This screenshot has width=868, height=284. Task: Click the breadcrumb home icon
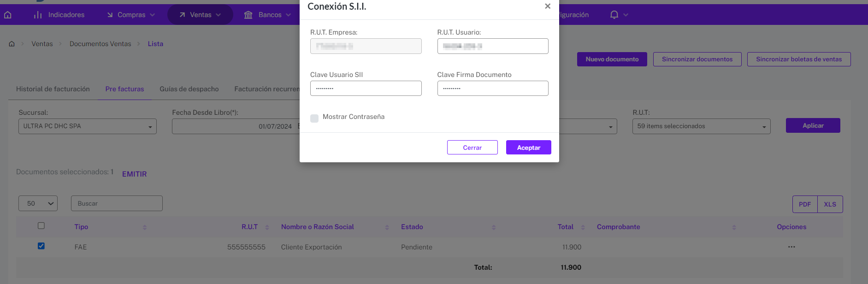coord(12,44)
